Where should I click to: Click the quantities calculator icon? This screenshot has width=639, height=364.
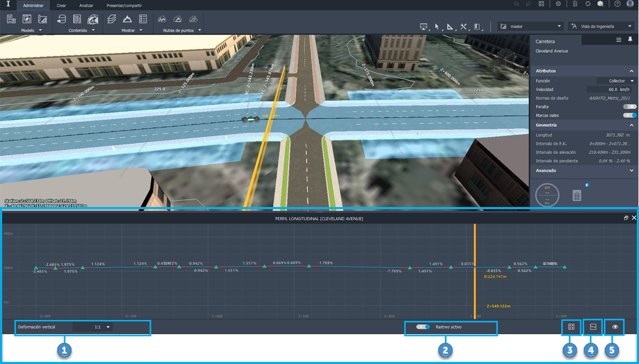pyautogui.click(x=577, y=195)
